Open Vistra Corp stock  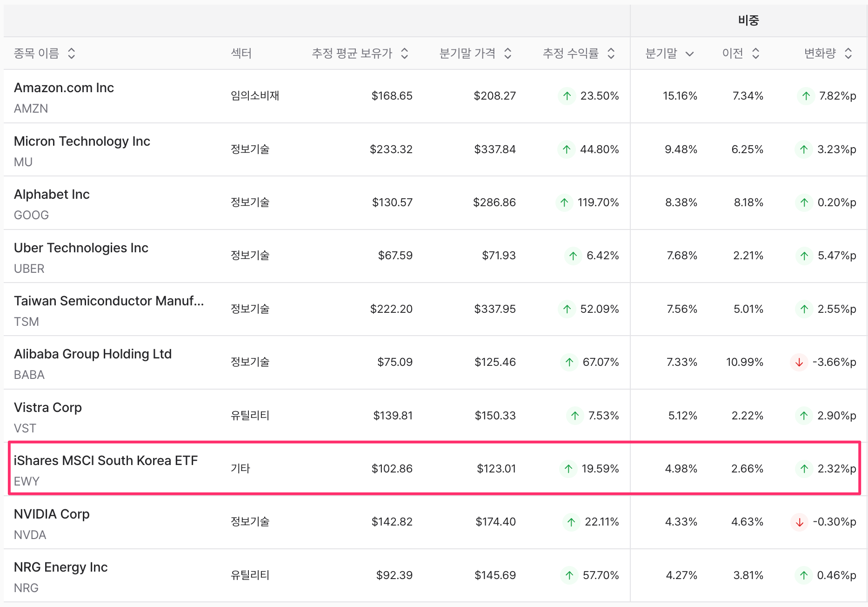(x=48, y=407)
